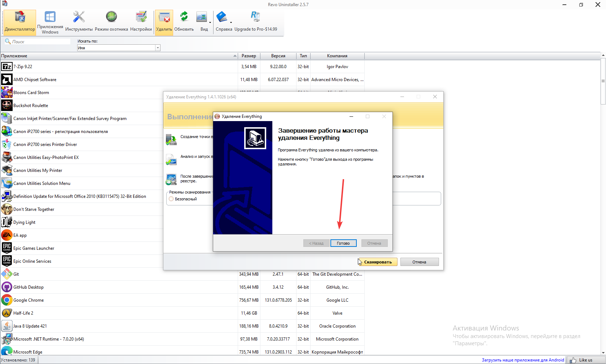Select Microsoft Edge icon
This screenshot has height=364, width=606.
(x=7, y=351)
